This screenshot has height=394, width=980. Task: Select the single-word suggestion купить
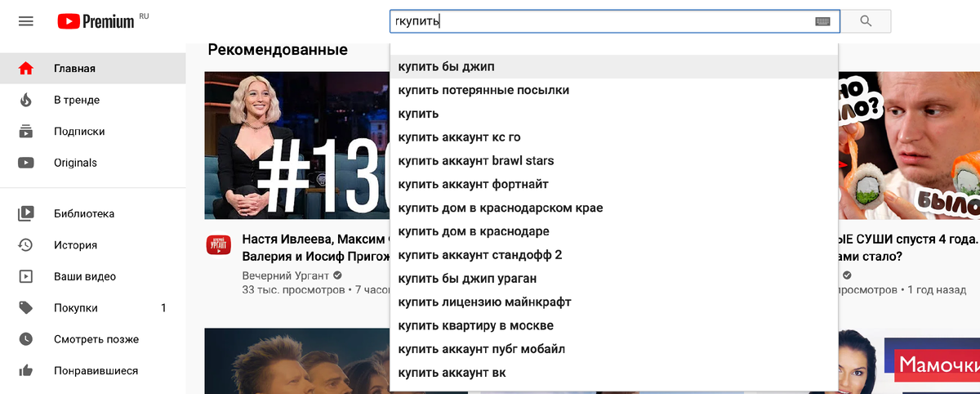pyautogui.click(x=614, y=114)
